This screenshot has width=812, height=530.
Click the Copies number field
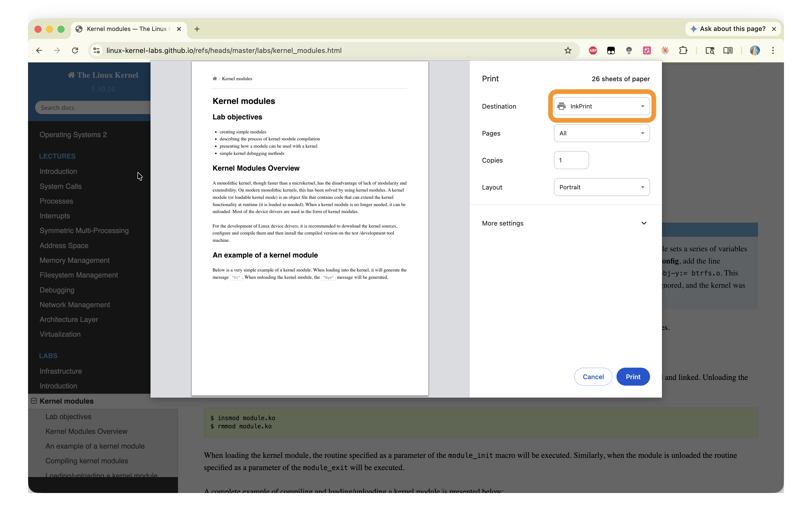point(571,160)
